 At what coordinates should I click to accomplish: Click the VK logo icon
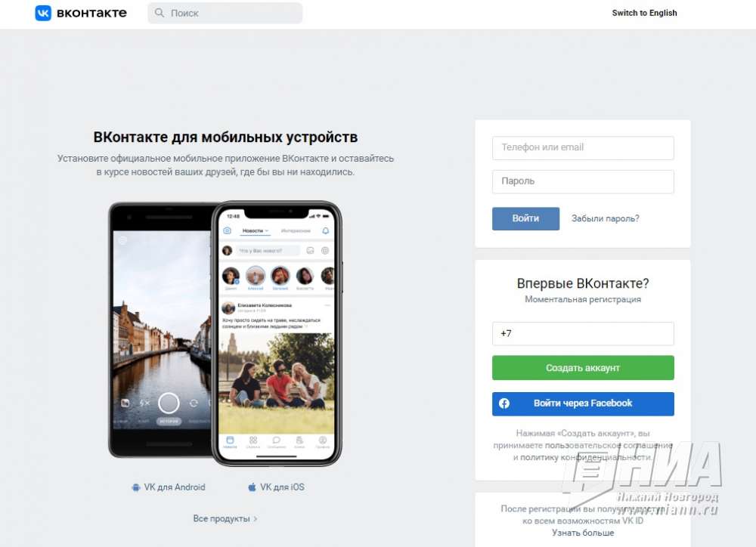(43, 13)
